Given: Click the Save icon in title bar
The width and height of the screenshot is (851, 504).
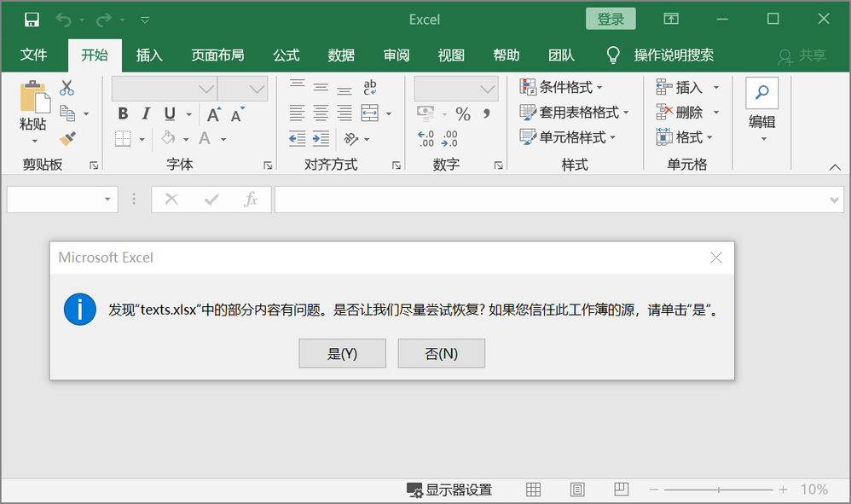Looking at the screenshot, I should pos(32,20).
